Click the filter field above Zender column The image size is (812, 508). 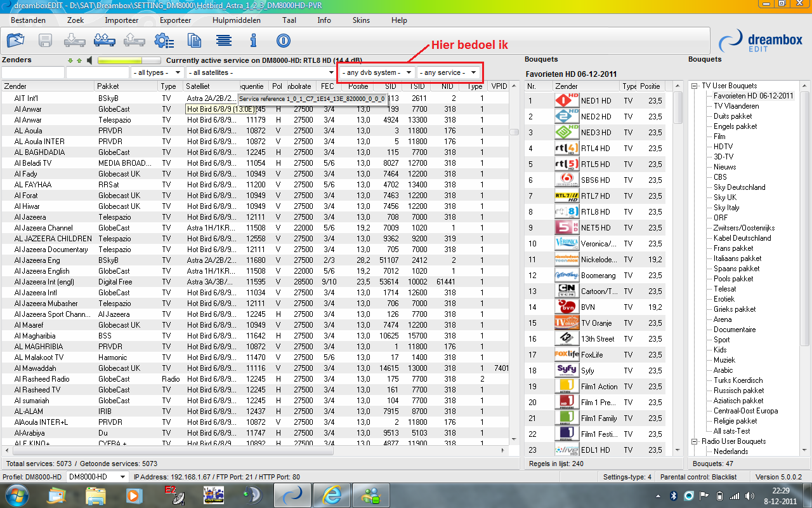point(32,73)
